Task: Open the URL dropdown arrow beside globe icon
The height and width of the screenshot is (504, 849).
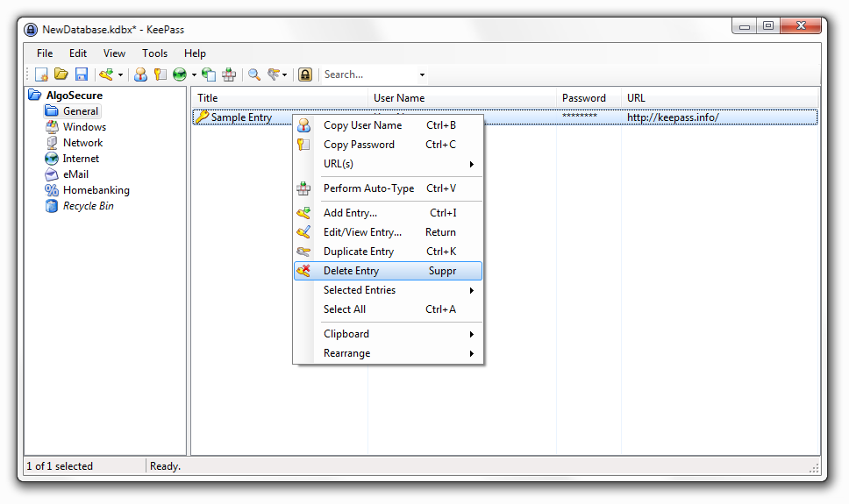Action: [194, 75]
